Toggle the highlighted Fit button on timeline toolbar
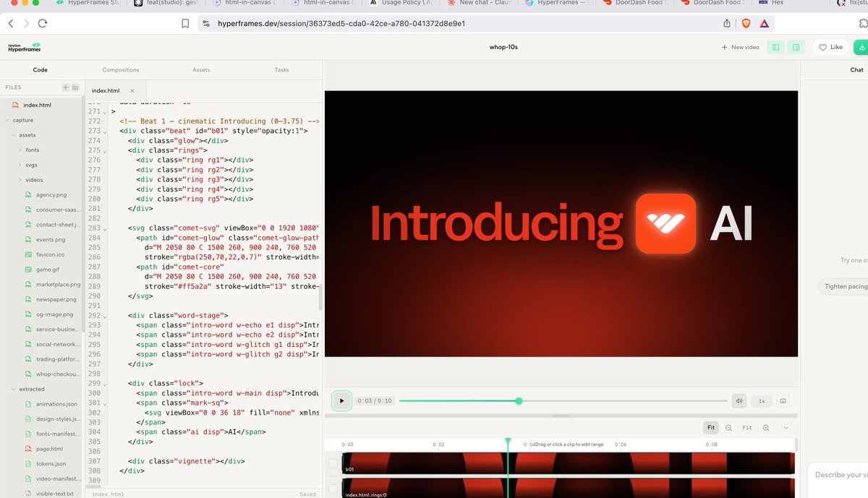The width and height of the screenshot is (868, 498). (x=711, y=428)
